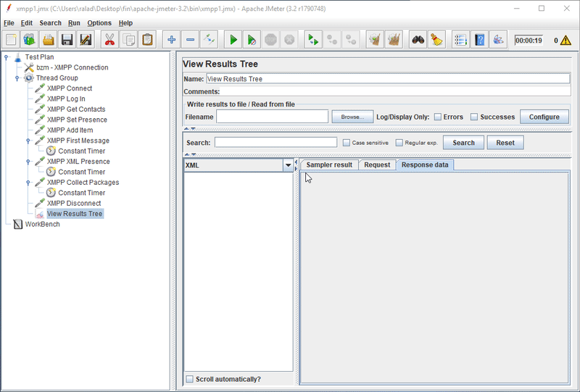Click the Search button in results panel
Image resolution: width=580 pixels, height=392 pixels.
pos(463,143)
